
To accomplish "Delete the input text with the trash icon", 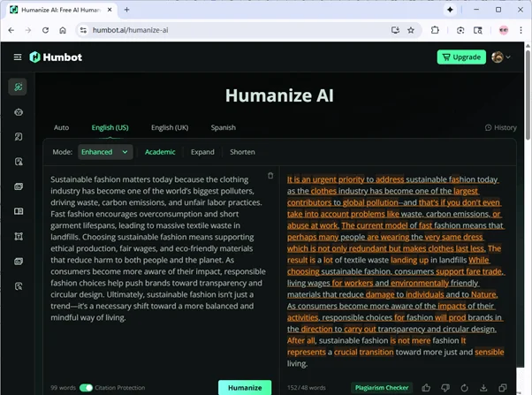I will pos(270,176).
